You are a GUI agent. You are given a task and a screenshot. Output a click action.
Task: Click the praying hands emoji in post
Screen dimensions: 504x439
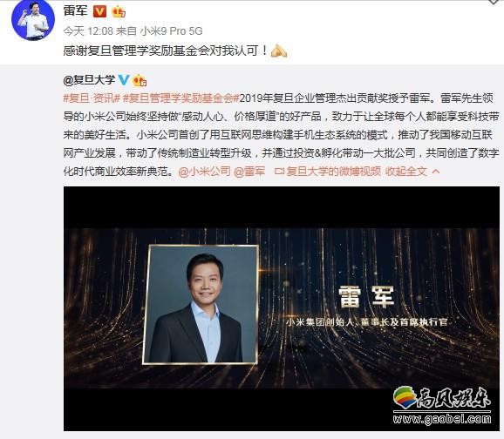tap(279, 51)
